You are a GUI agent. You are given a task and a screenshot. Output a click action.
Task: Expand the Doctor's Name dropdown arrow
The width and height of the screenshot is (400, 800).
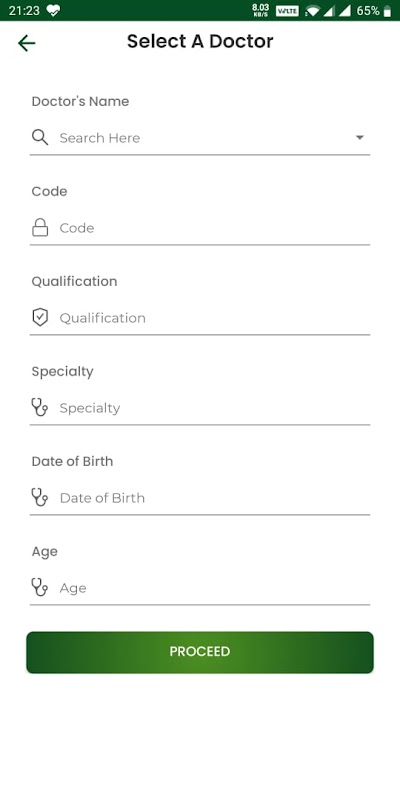[360, 137]
